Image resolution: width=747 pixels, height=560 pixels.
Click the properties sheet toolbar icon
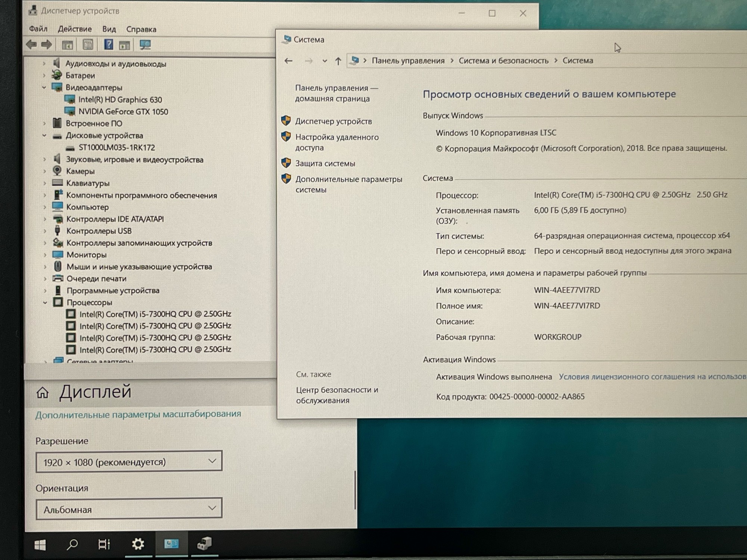[x=88, y=45]
